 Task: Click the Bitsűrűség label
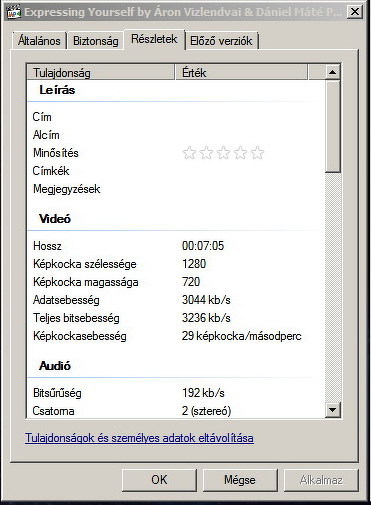pos(57,393)
